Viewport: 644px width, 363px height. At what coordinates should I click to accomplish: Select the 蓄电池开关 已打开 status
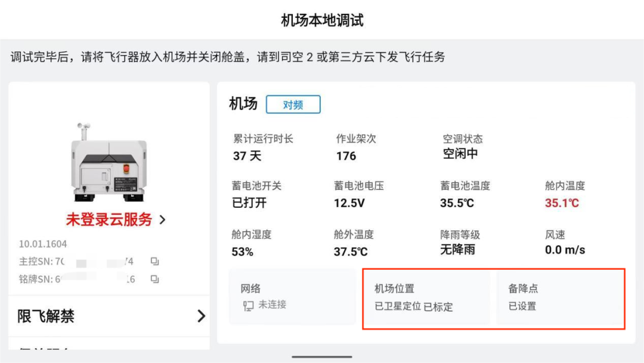pos(249,202)
